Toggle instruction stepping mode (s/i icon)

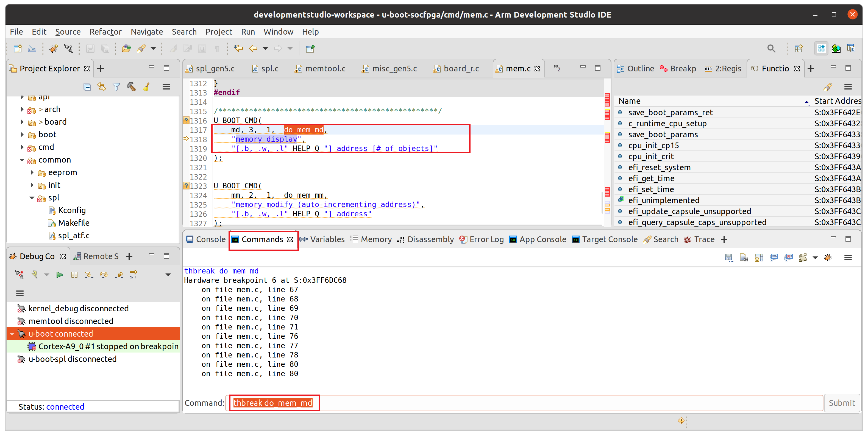click(x=133, y=275)
